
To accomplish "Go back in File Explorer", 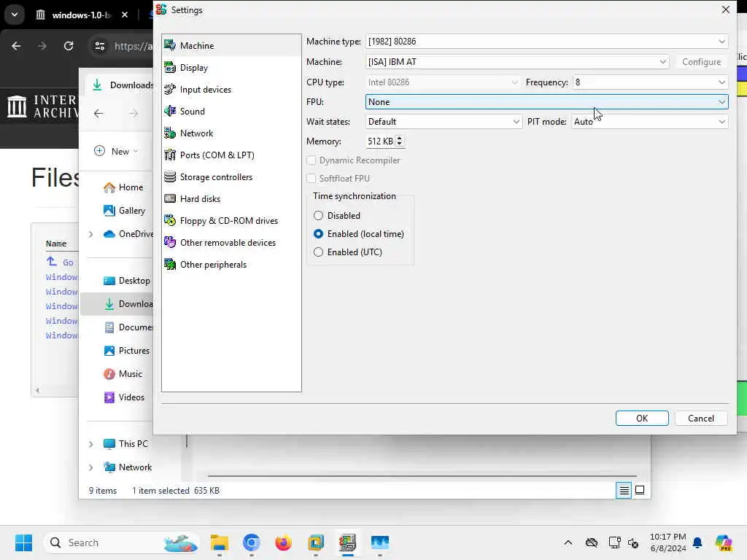I will (x=98, y=114).
